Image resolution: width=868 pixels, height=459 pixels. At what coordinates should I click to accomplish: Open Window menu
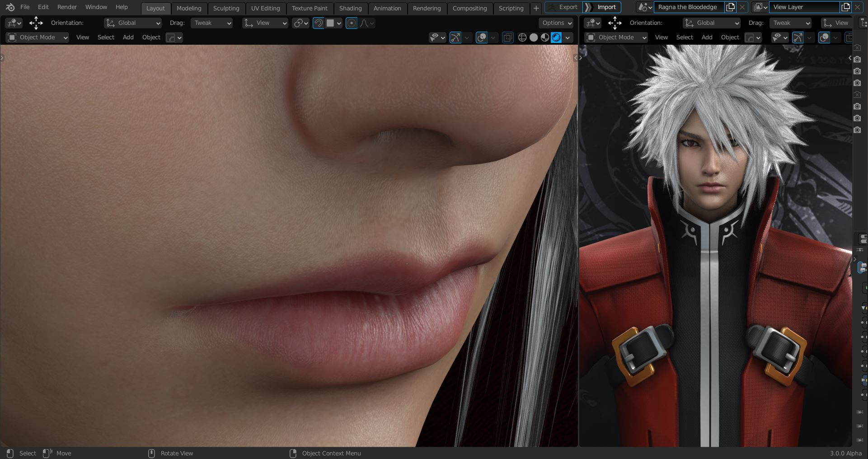(96, 7)
